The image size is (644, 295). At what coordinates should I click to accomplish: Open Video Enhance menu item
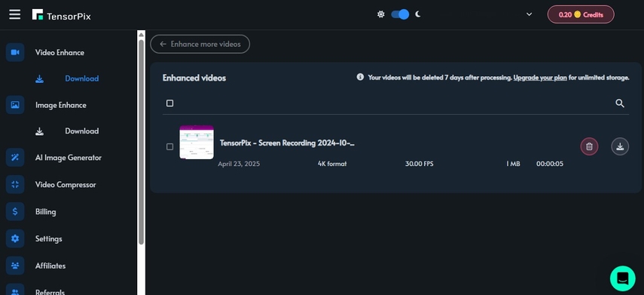(x=60, y=53)
